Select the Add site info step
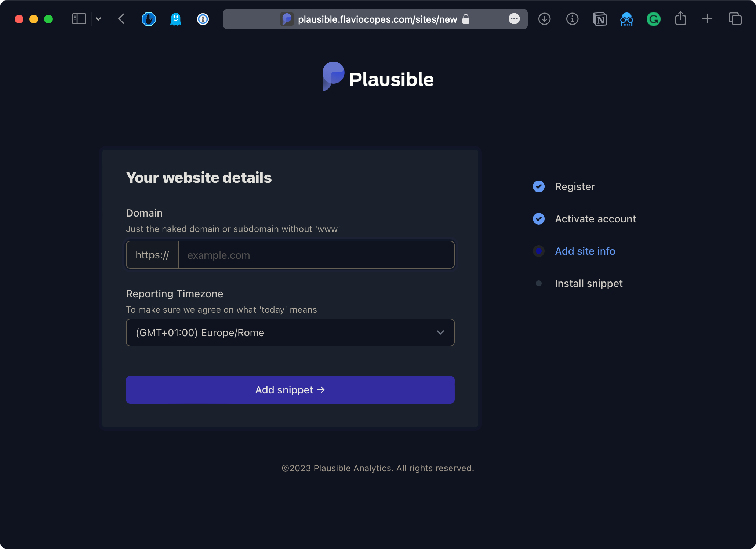Viewport: 756px width, 549px height. (585, 251)
